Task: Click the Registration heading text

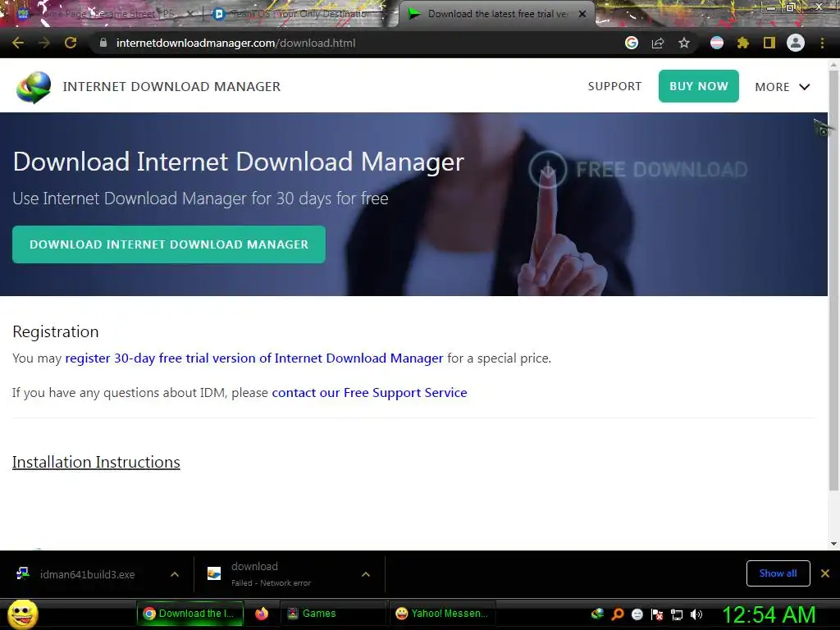Action: pos(56,331)
